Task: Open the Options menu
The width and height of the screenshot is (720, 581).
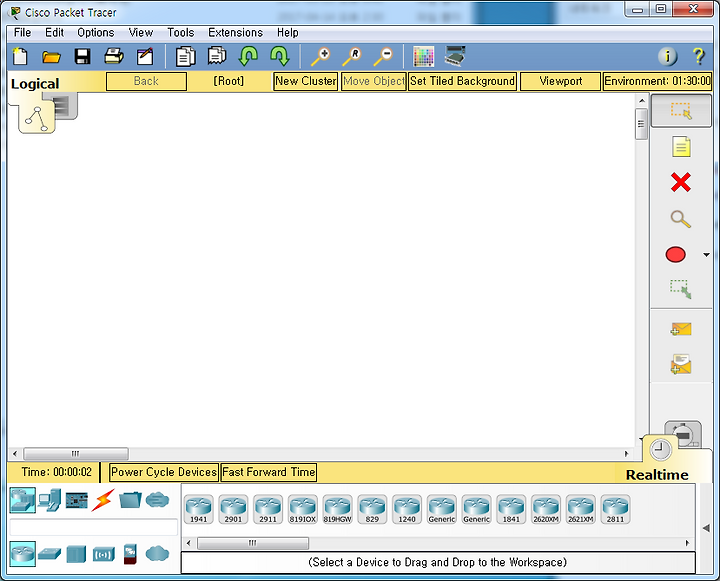Action: [96, 33]
